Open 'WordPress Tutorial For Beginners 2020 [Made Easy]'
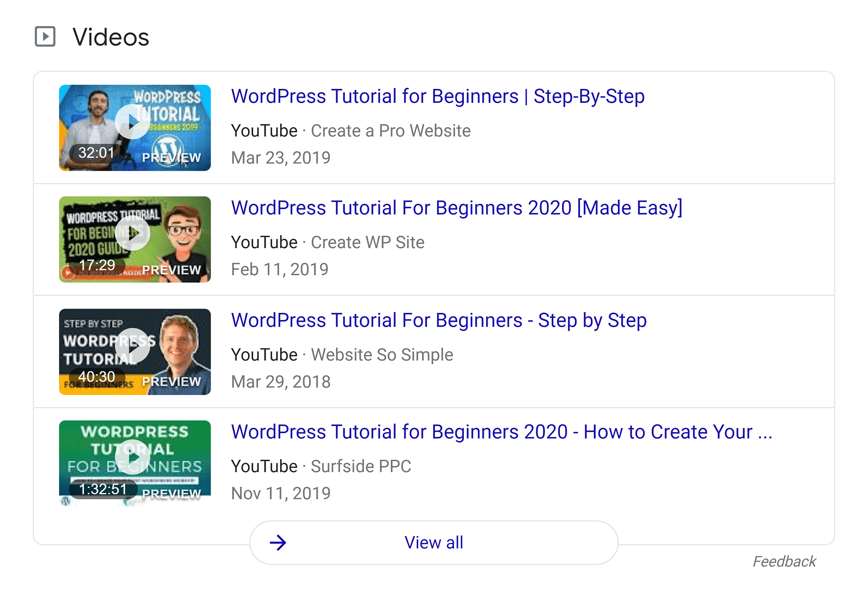This screenshot has height=593, width=868. coord(457,208)
